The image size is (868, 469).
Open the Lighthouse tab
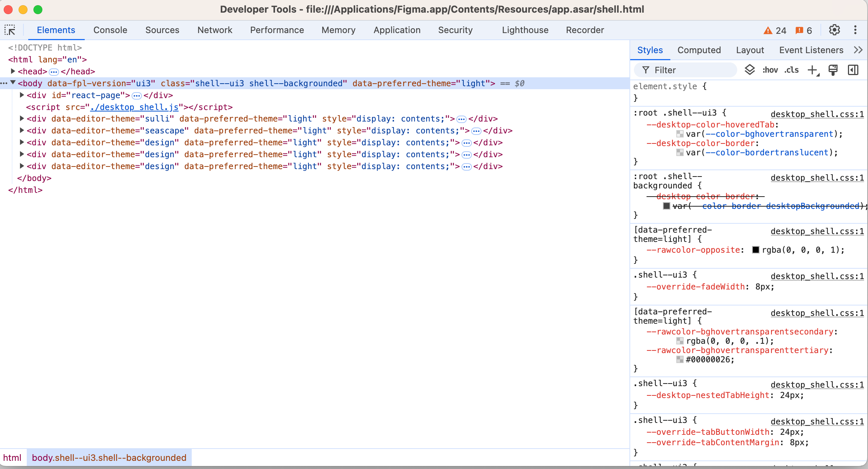coord(525,30)
